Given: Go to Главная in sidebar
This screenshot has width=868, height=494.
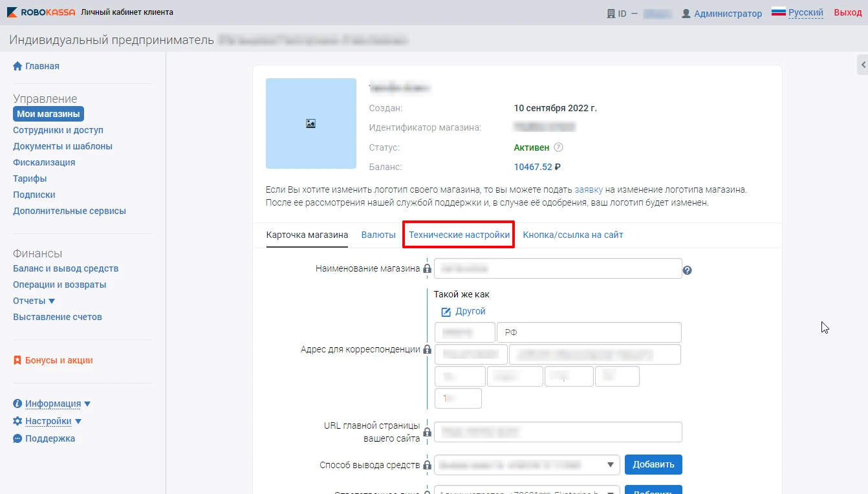Looking at the screenshot, I should [x=42, y=66].
